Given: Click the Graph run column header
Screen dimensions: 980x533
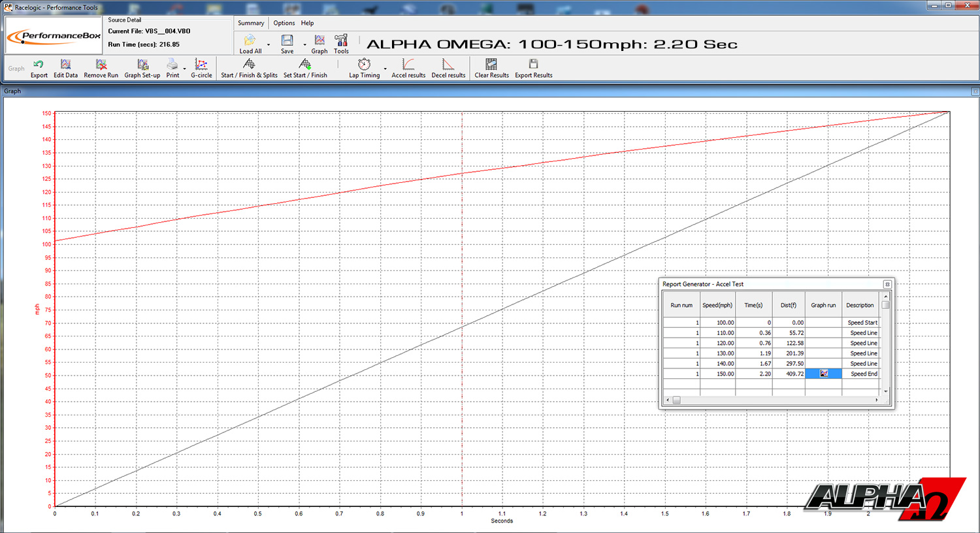Looking at the screenshot, I should [823, 305].
